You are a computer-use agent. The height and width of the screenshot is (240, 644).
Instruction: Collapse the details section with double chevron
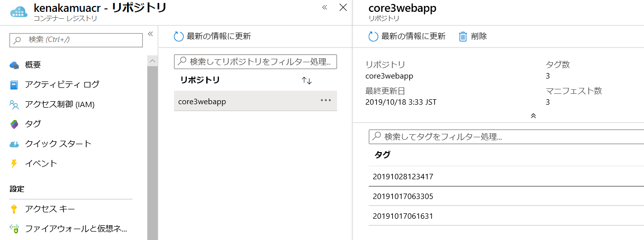tap(533, 116)
